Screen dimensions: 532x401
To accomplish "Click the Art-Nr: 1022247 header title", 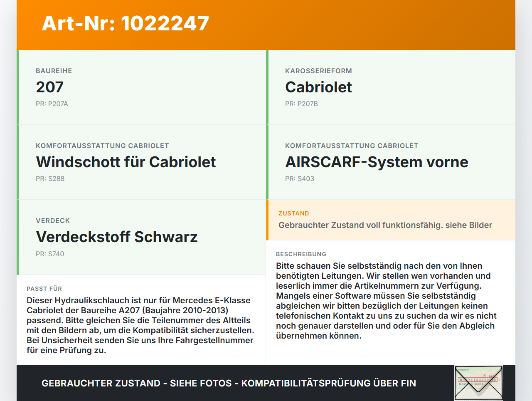I will point(125,23).
